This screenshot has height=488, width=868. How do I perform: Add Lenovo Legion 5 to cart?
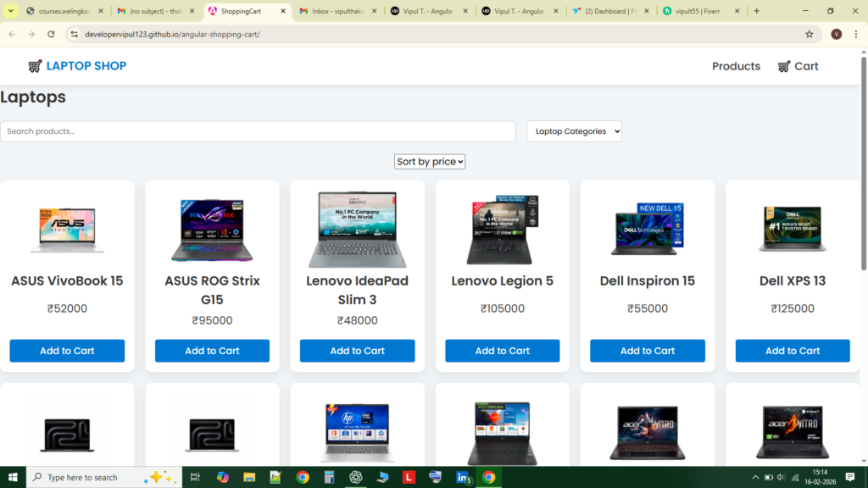tap(502, 351)
